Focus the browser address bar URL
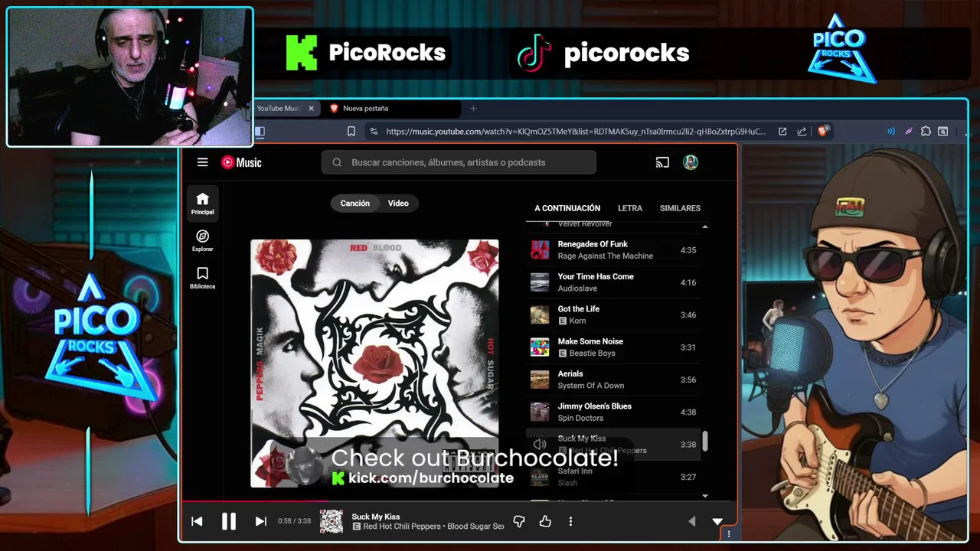 pyautogui.click(x=576, y=132)
